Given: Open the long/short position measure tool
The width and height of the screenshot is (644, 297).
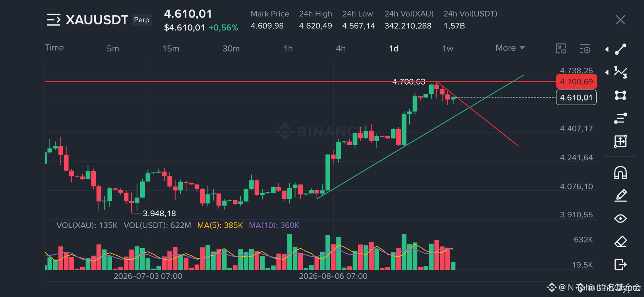Looking at the screenshot, I should (x=620, y=141).
